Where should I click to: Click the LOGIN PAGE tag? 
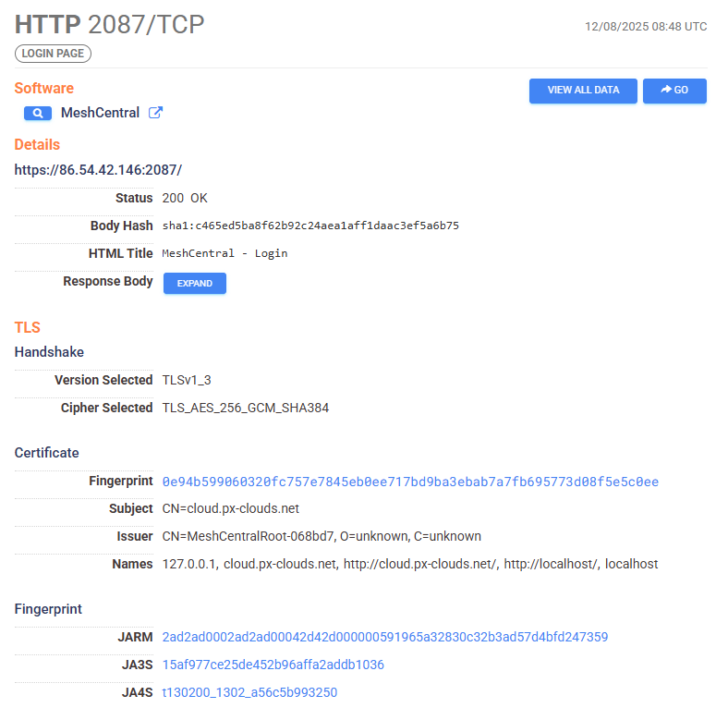53,54
